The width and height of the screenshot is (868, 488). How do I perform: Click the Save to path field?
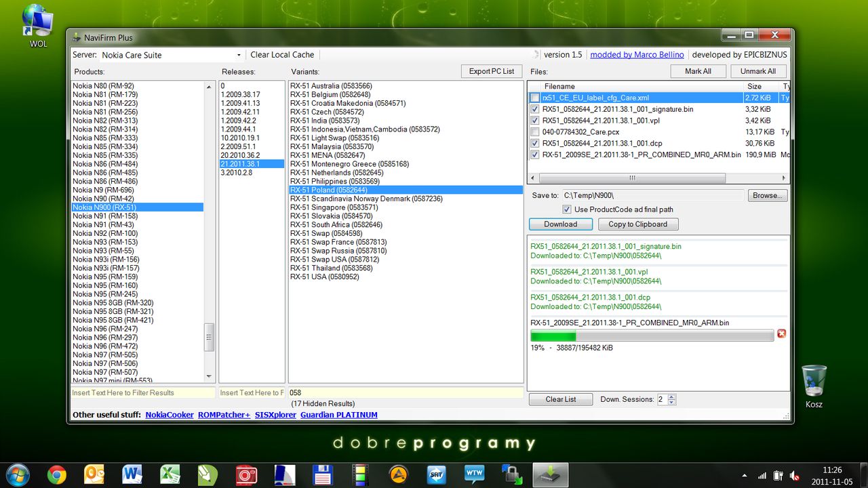[654, 195]
